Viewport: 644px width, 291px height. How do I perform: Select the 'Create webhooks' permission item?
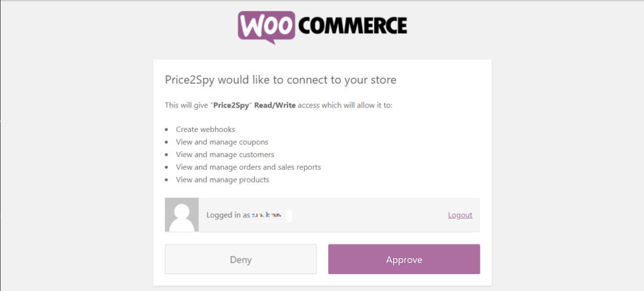[x=206, y=129]
